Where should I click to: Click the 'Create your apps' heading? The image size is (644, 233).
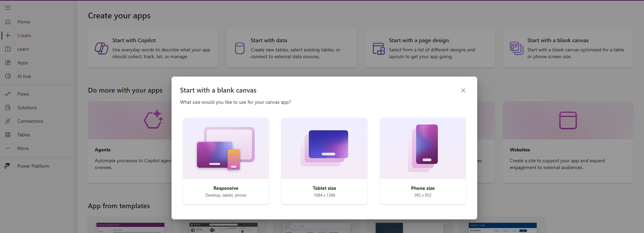(119, 16)
